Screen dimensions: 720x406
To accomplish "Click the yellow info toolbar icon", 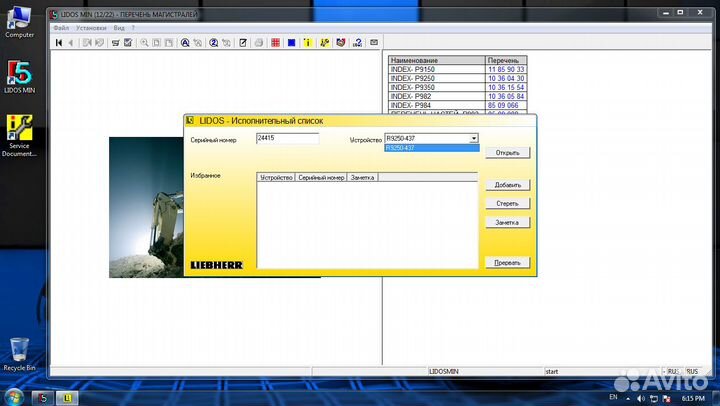I will [x=307, y=43].
